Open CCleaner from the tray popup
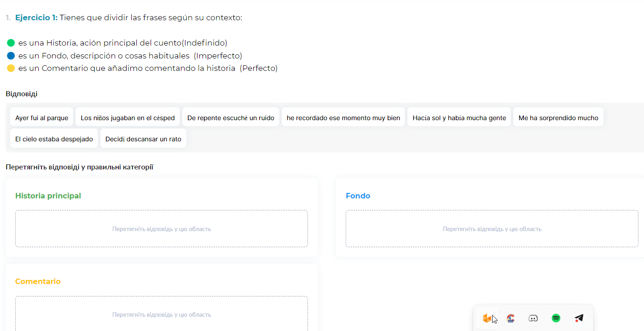The width and height of the screenshot is (644, 331). click(511, 318)
